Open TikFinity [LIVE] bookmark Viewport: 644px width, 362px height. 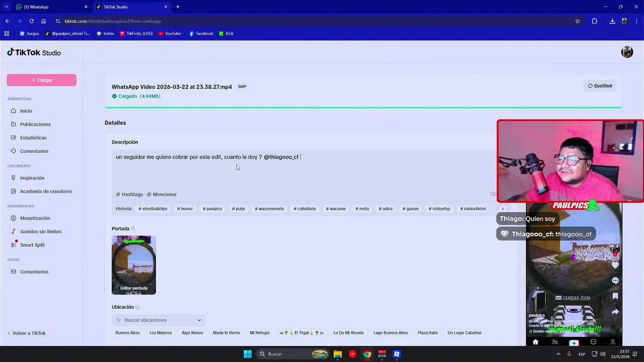[136, 34]
